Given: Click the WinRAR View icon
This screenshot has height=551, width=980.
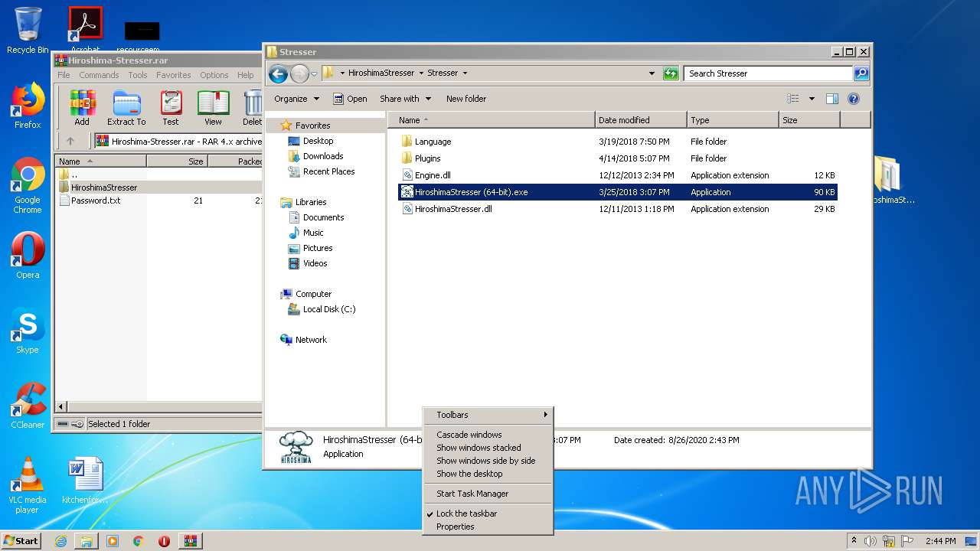Looking at the screenshot, I should click(213, 108).
